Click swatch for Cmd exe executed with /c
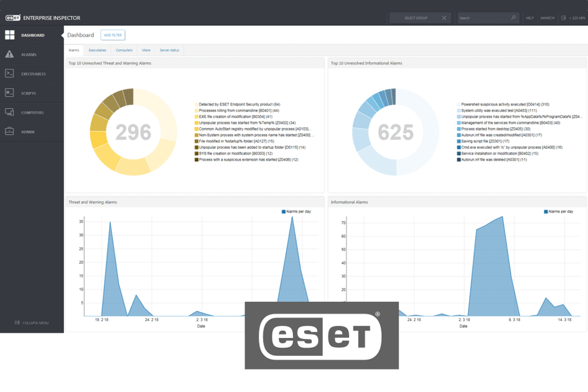 coord(459,147)
